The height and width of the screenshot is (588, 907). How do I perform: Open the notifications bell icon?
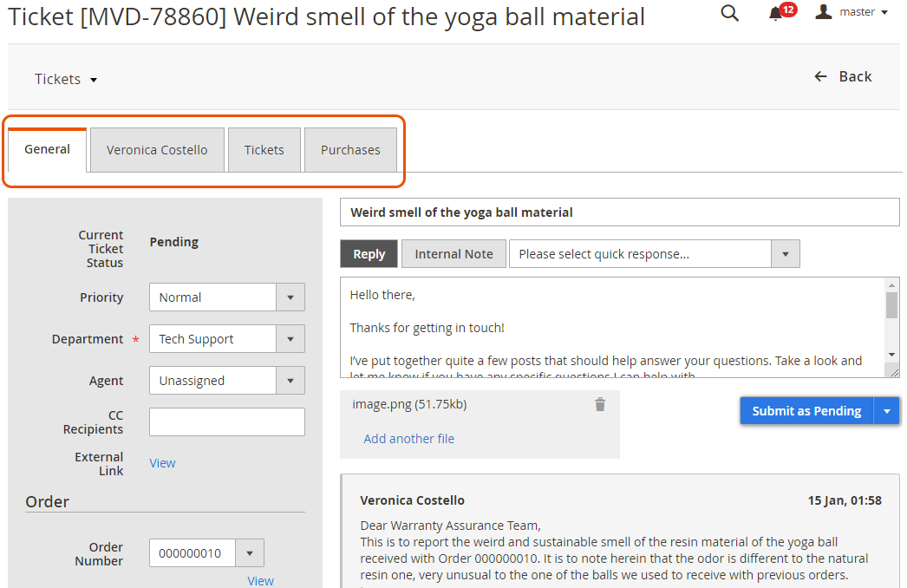click(x=776, y=14)
